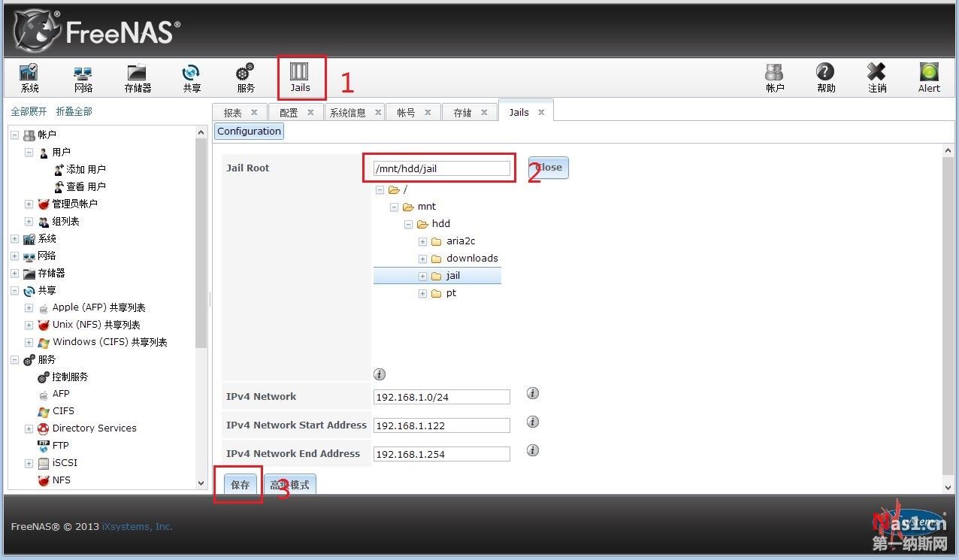The height and width of the screenshot is (560, 959).
Task: Click the IPv4 Network End Address field
Action: 442,454
